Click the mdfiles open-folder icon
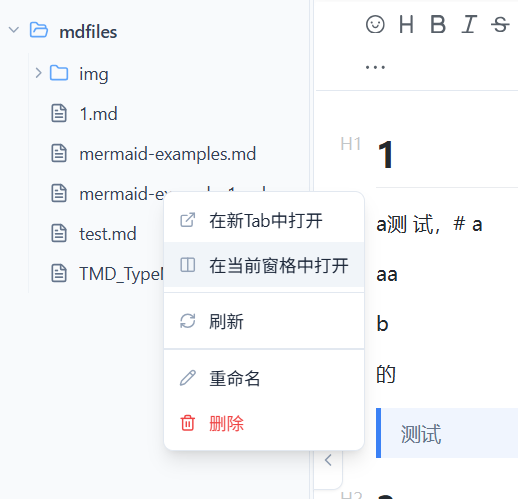This screenshot has width=518, height=499. 39,30
